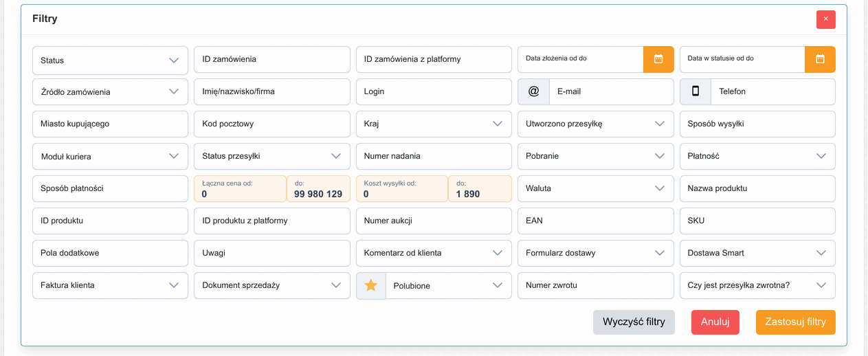Click the SKU input field
This screenshot has width=868, height=356.
tap(757, 221)
